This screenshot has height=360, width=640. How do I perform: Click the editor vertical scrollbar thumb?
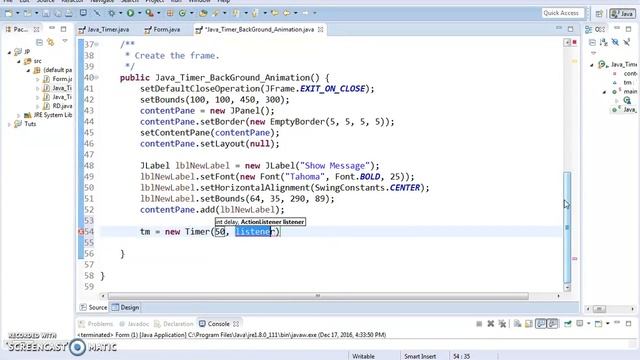pyautogui.click(x=567, y=227)
